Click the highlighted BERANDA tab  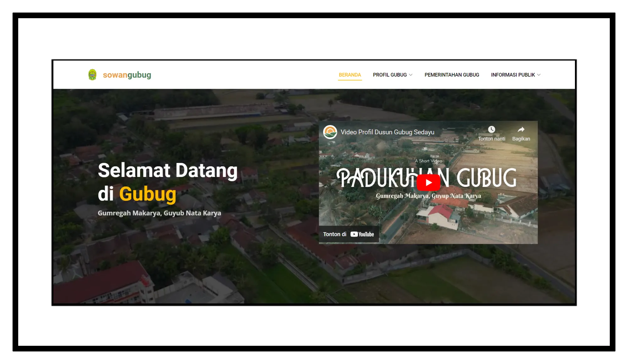pyautogui.click(x=350, y=75)
